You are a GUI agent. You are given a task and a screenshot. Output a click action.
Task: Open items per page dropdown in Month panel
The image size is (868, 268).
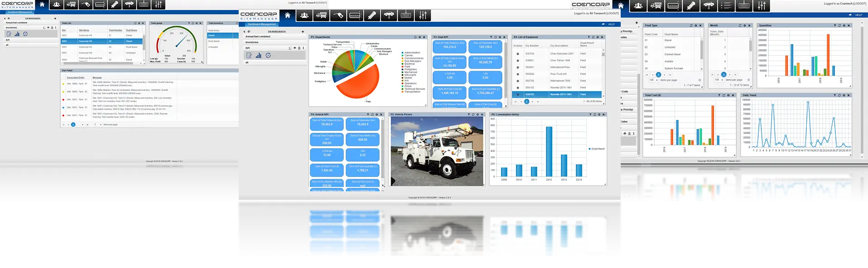pos(719,80)
